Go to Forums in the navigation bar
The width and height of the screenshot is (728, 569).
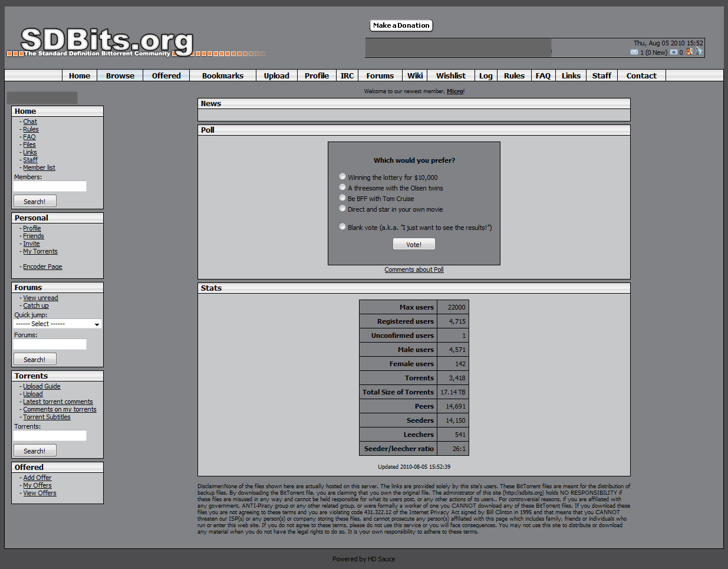(x=380, y=75)
